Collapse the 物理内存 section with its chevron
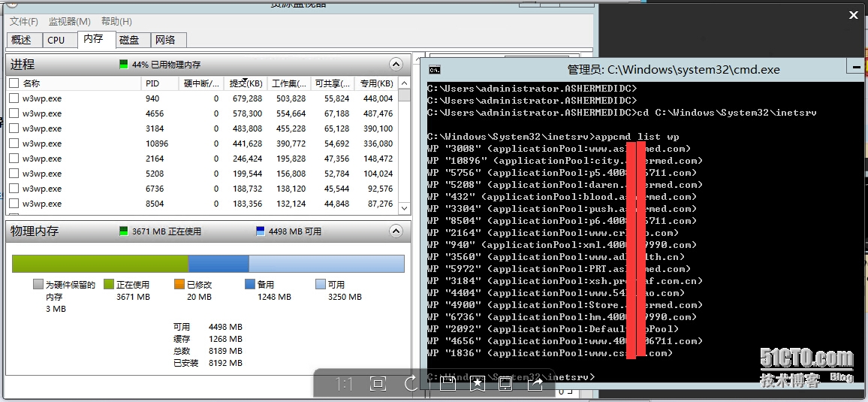Viewport: 868px width, 402px height. (396, 231)
